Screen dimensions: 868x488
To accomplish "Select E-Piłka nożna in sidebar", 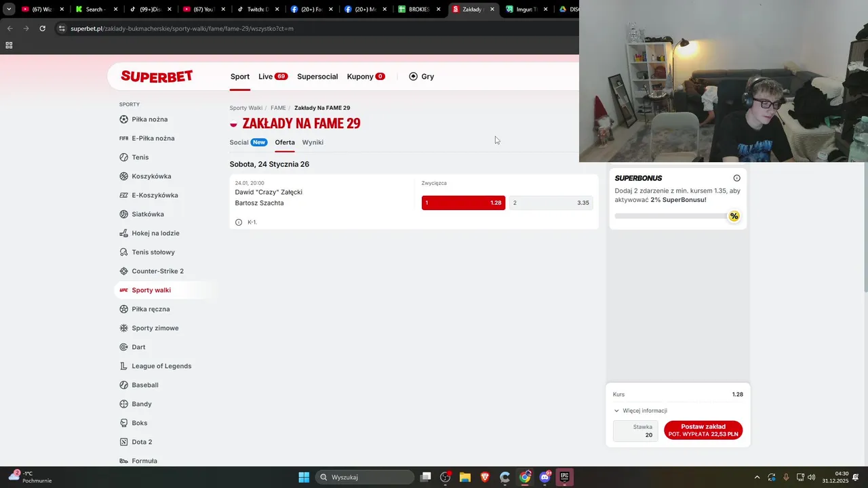I will click(146, 138).
